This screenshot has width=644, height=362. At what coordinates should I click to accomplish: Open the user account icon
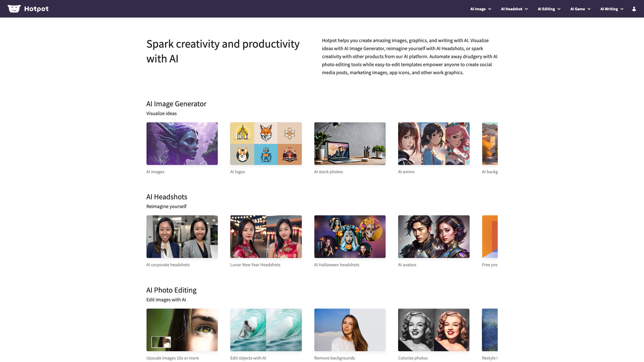(x=634, y=9)
